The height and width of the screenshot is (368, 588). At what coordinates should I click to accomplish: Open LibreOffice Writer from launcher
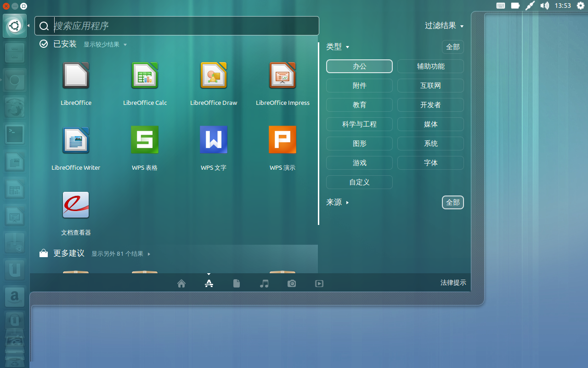point(15,161)
